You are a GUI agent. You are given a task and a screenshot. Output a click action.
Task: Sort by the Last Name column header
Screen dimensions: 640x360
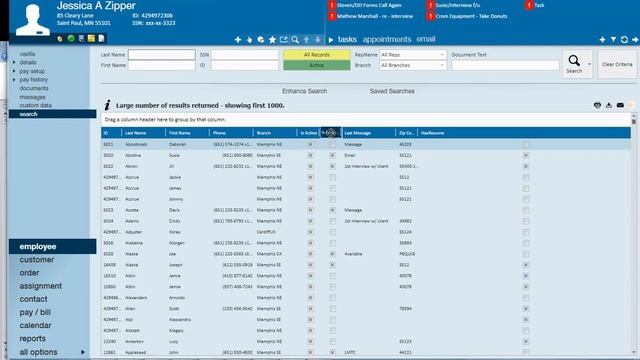click(x=143, y=133)
